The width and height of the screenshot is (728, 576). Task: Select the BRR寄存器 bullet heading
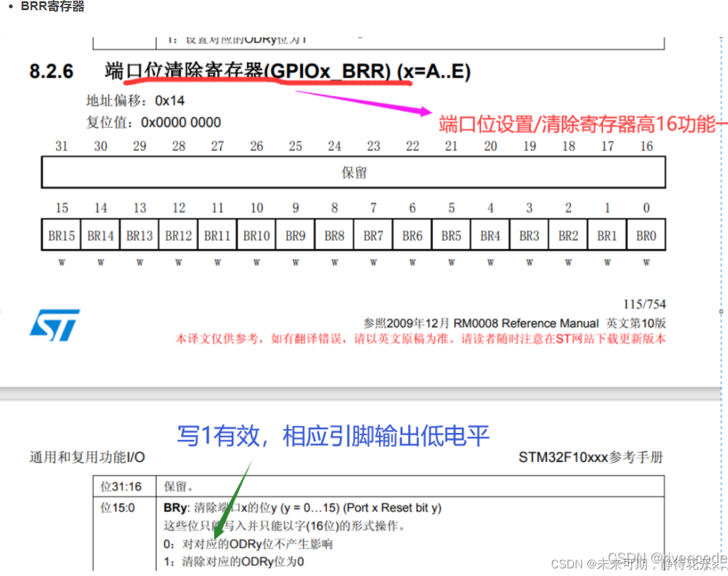[x=52, y=6]
